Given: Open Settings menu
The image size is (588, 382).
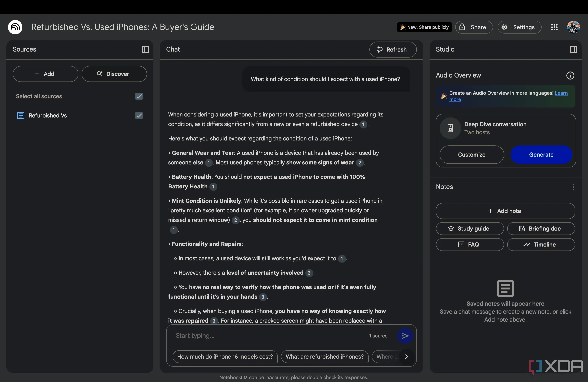Looking at the screenshot, I should (x=519, y=27).
